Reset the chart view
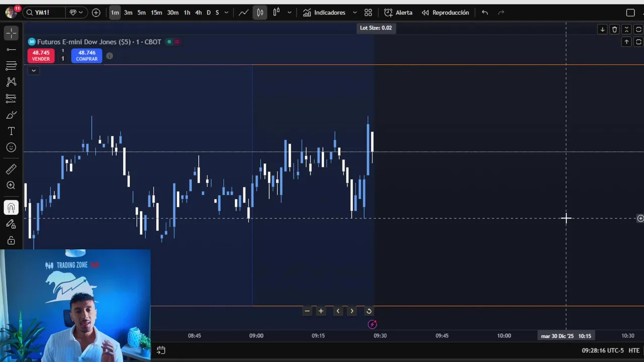The height and width of the screenshot is (362, 644). 369,311
